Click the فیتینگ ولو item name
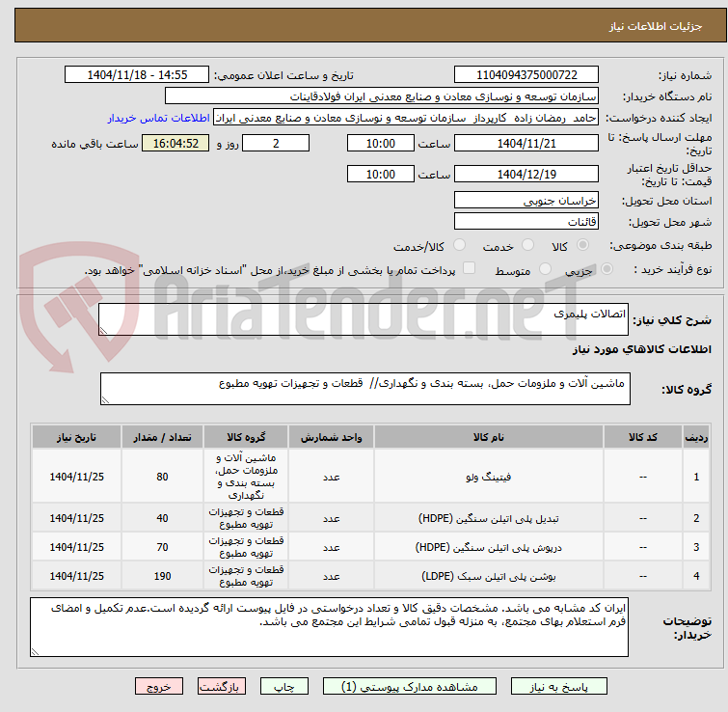This screenshot has height=712, width=728. click(x=489, y=477)
